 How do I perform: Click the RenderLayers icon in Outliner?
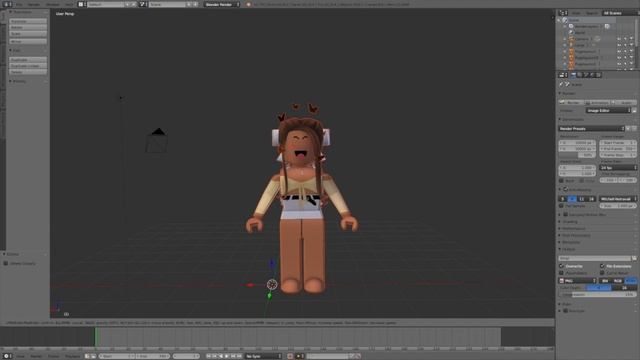[571, 26]
